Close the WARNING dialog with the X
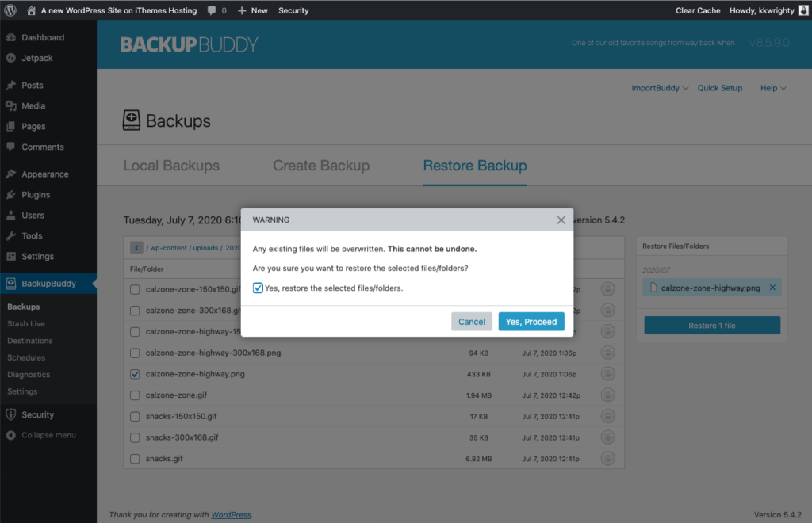 561,220
